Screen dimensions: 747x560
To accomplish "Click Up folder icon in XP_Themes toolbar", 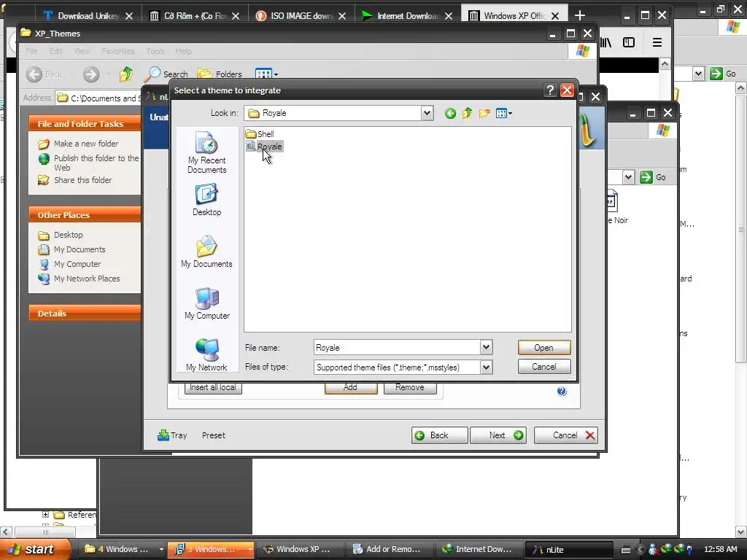I will point(126,74).
